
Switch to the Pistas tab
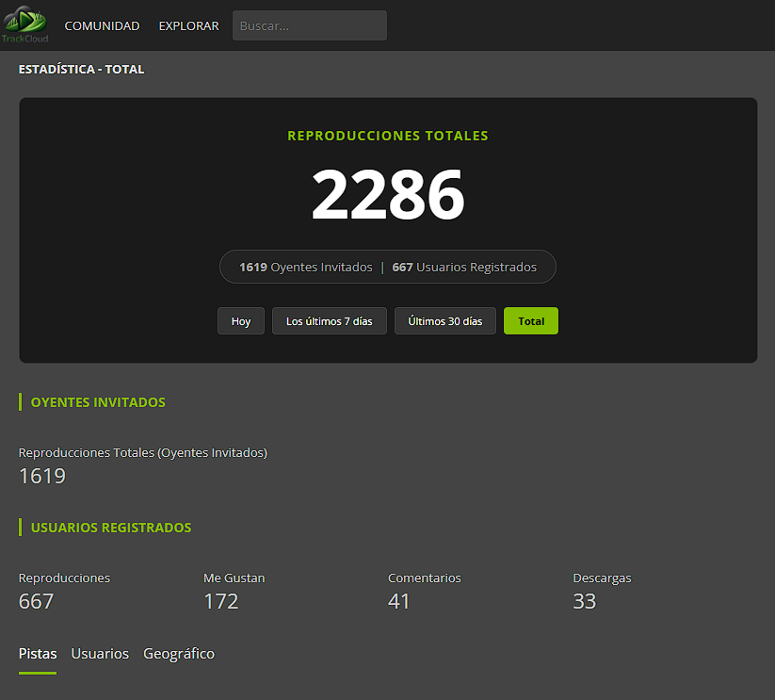38,654
